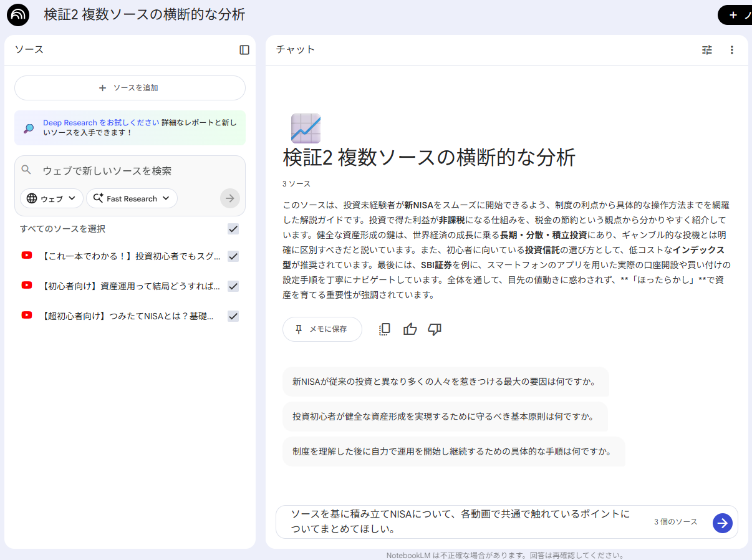Image resolution: width=752 pixels, height=560 pixels.
Task: Click the ソースを追加 button
Action: click(x=130, y=88)
